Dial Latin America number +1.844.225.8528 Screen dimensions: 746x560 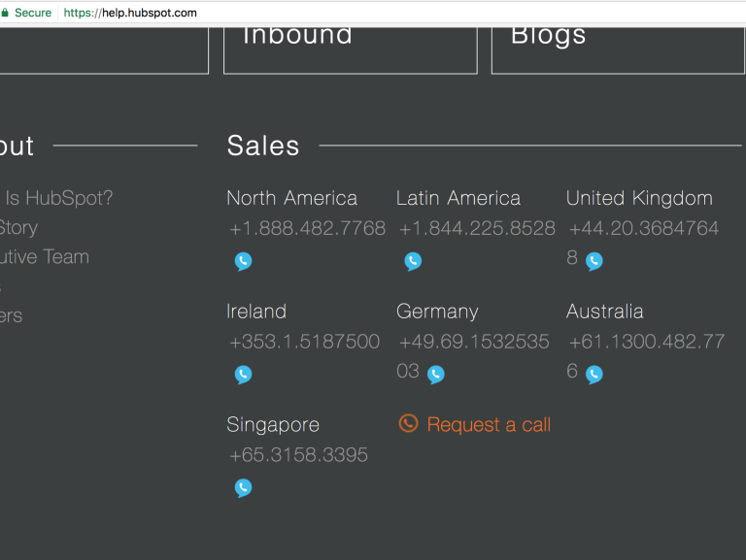pos(477,229)
